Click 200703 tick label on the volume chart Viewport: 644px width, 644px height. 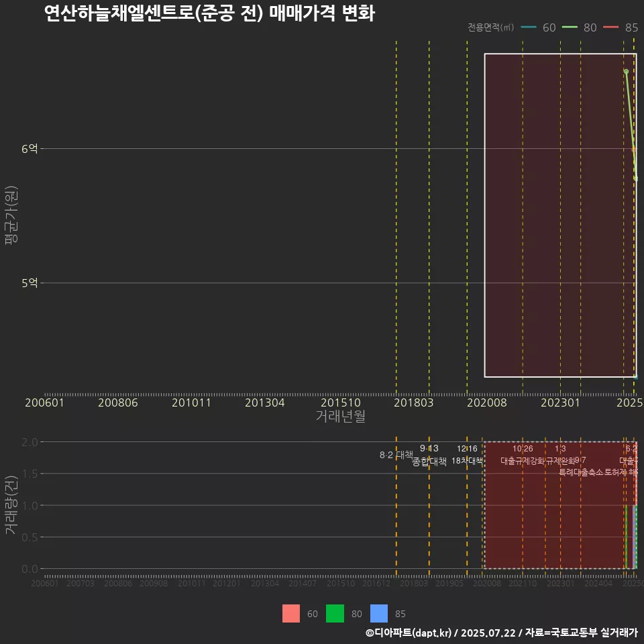point(80,583)
